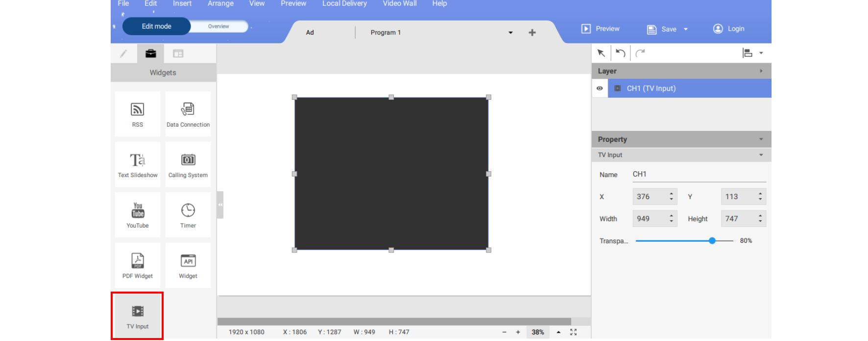Expand the Save options arrow
The height and width of the screenshot is (341, 868).
[x=686, y=29]
